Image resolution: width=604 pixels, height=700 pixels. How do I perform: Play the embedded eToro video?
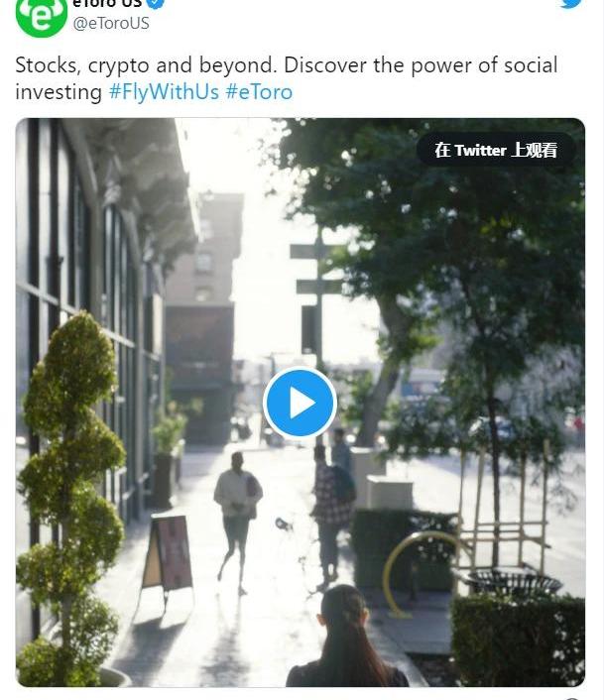pyautogui.click(x=300, y=403)
